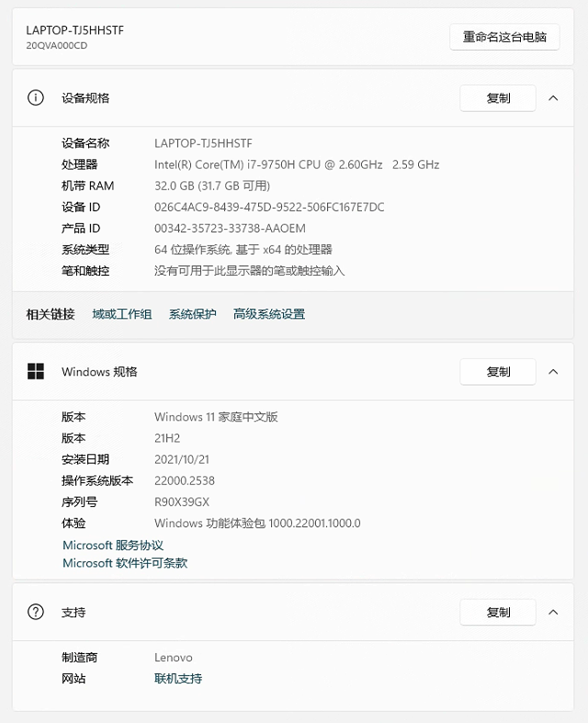Open the 系统保护 link
This screenshot has height=723, width=588.
tap(192, 314)
